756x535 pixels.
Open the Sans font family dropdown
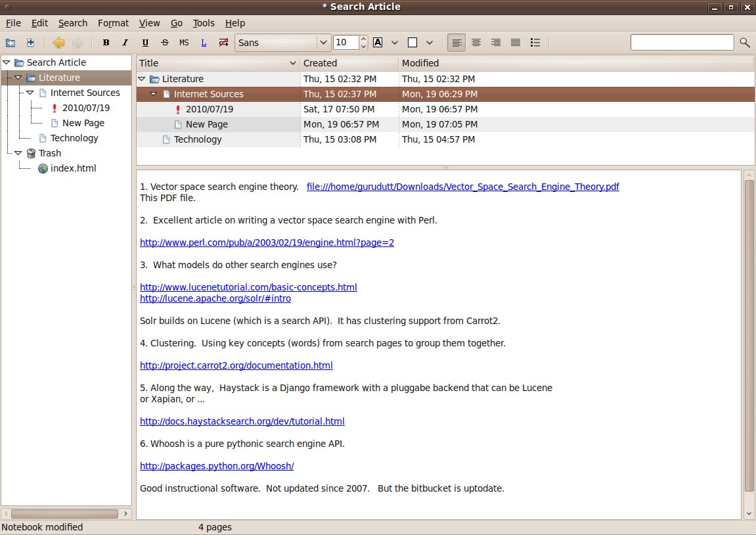[x=282, y=43]
